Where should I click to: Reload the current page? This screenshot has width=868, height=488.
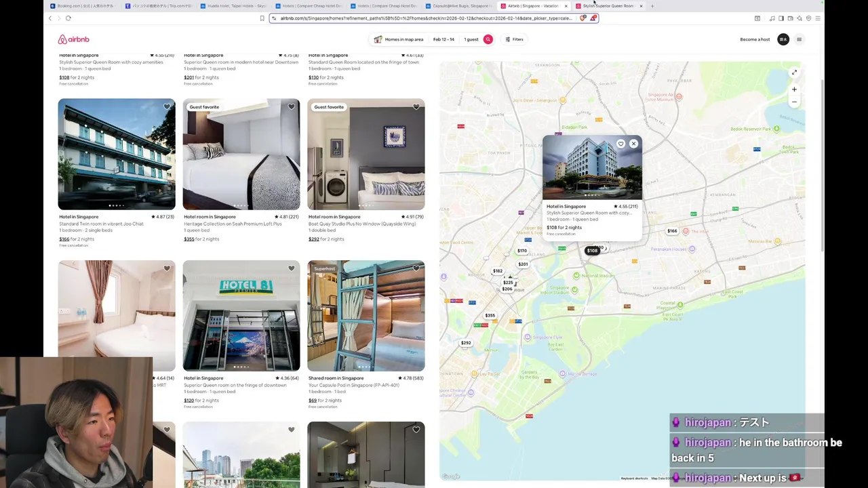pyautogui.click(x=68, y=18)
